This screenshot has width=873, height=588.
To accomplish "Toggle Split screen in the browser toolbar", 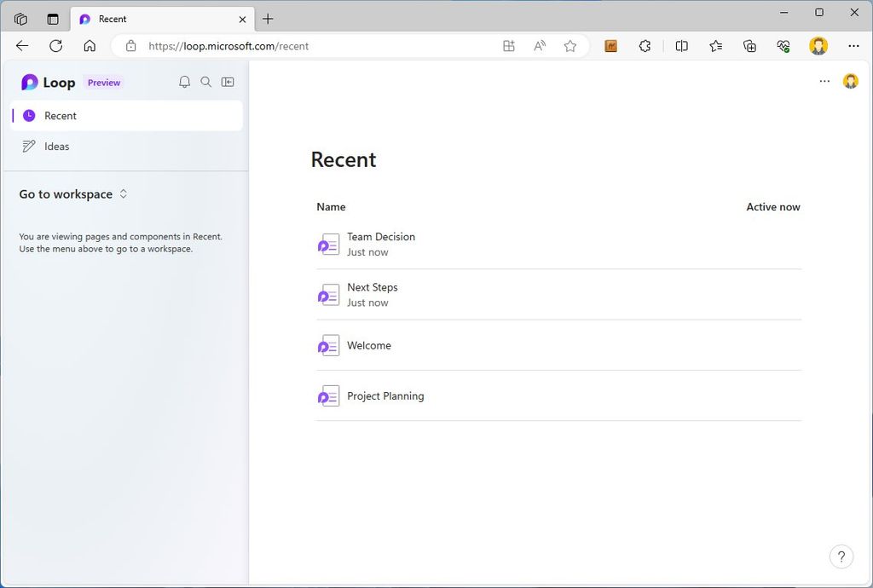I will pos(682,46).
